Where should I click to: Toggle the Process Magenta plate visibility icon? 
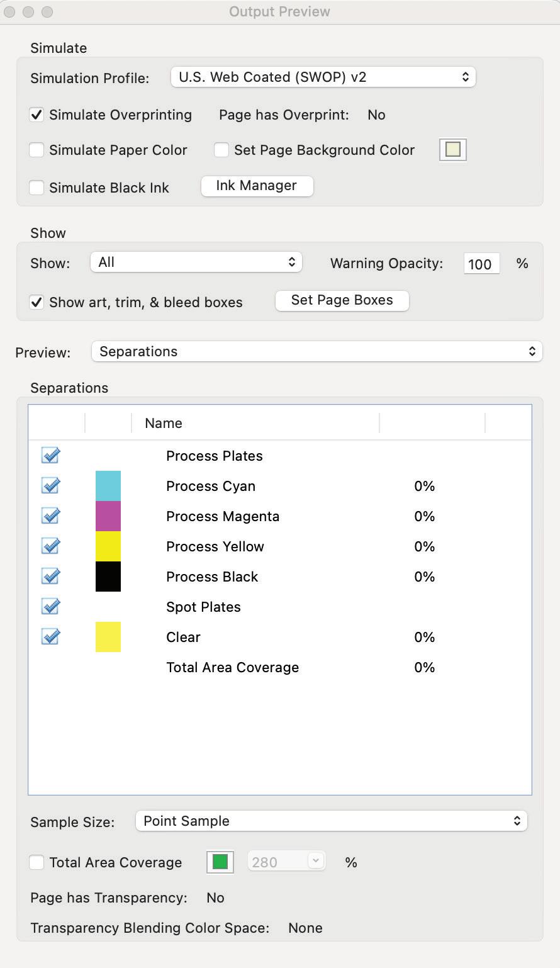pyautogui.click(x=50, y=515)
